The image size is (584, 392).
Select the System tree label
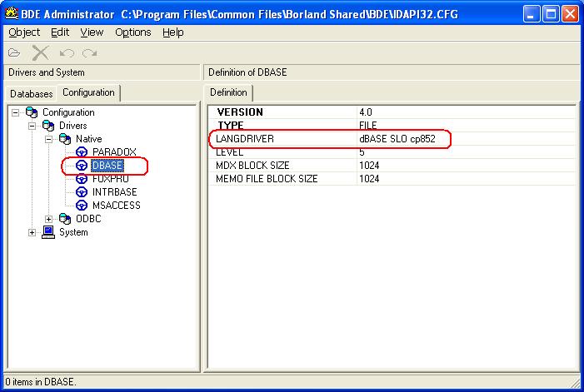tap(73, 232)
